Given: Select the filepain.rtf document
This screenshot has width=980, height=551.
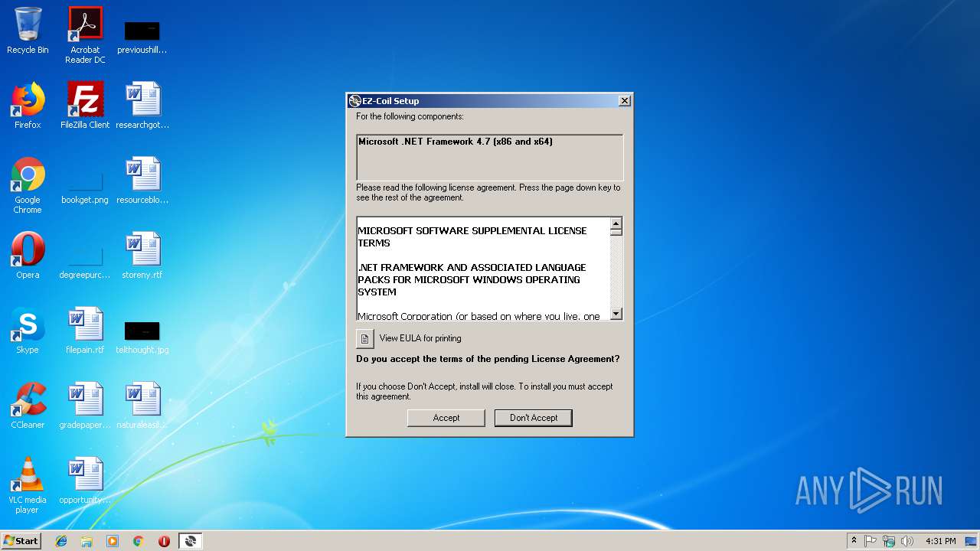Looking at the screenshot, I should [85, 331].
